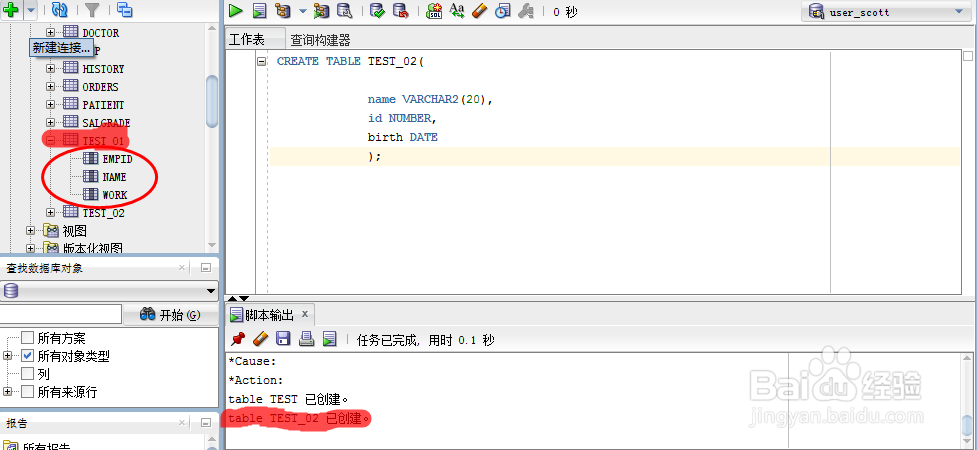
Task: Expand the DOCTOR table node
Action: [50, 32]
